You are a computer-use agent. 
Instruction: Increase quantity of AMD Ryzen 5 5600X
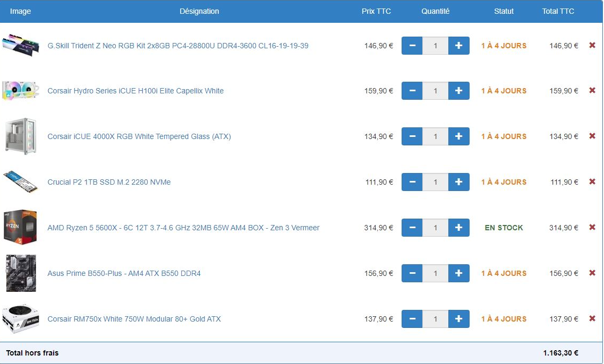(x=459, y=228)
